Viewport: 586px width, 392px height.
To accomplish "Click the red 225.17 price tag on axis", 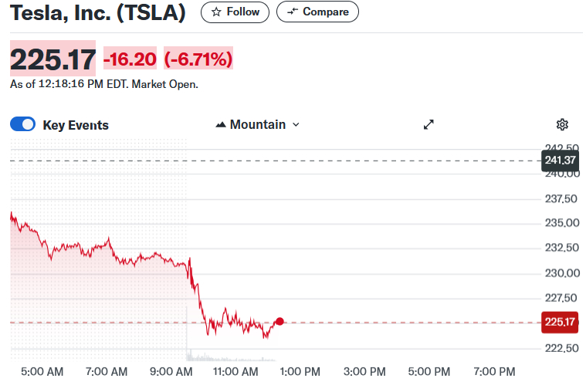I will 560,323.
